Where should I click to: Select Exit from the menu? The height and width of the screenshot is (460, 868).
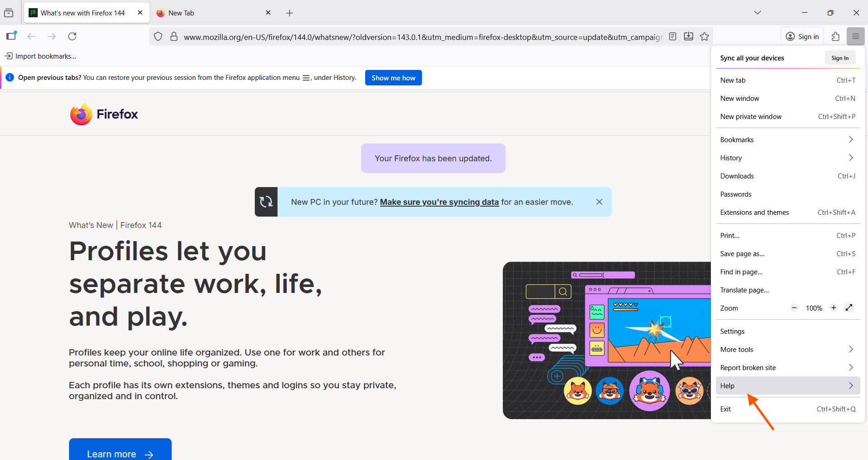pyautogui.click(x=788, y=409)
